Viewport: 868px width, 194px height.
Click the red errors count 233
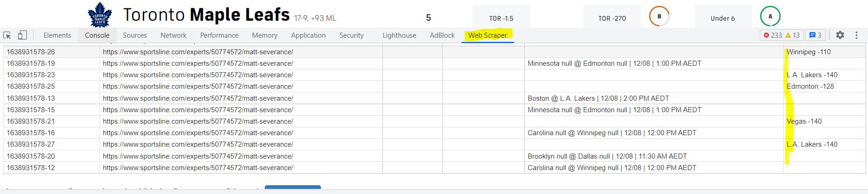pyautogui.click(x=772, y=35)
